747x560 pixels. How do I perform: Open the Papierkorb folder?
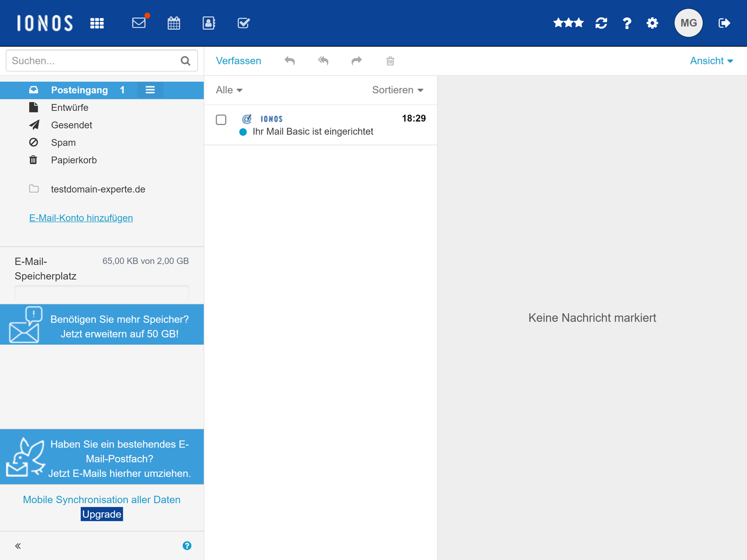(x=74, y=160)
